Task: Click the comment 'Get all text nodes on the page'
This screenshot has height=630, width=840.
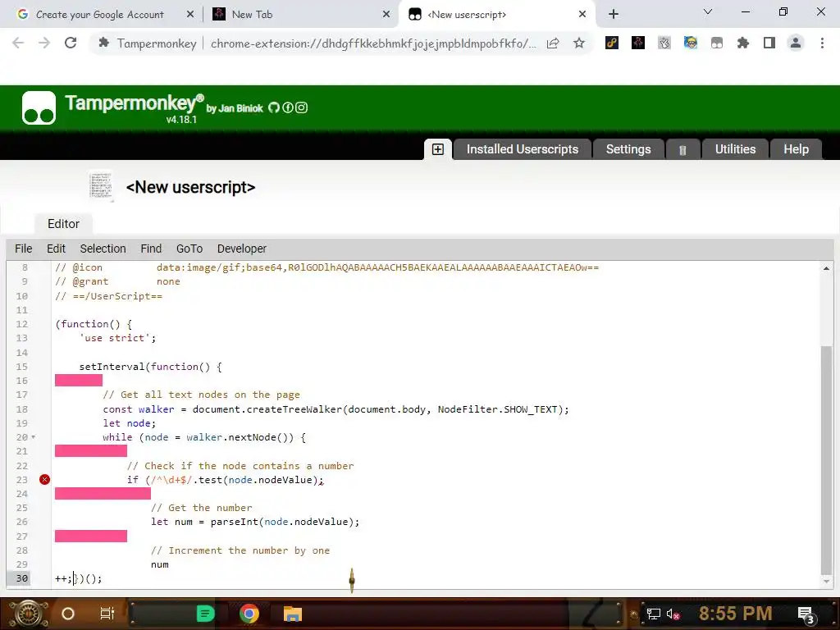Action: pyautogui.click(x=202, y=395)
